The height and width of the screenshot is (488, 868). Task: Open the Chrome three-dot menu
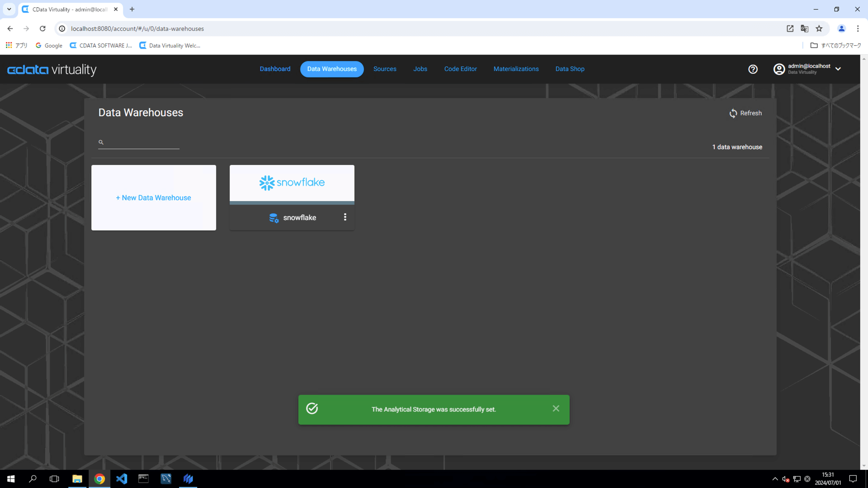coord(858,28)
